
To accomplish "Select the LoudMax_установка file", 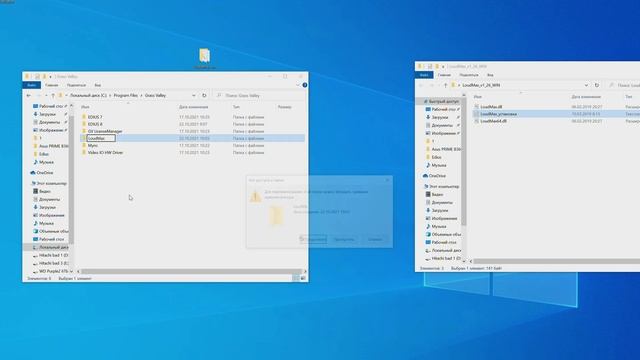I will pyautogui.click(x=498, y=114).
